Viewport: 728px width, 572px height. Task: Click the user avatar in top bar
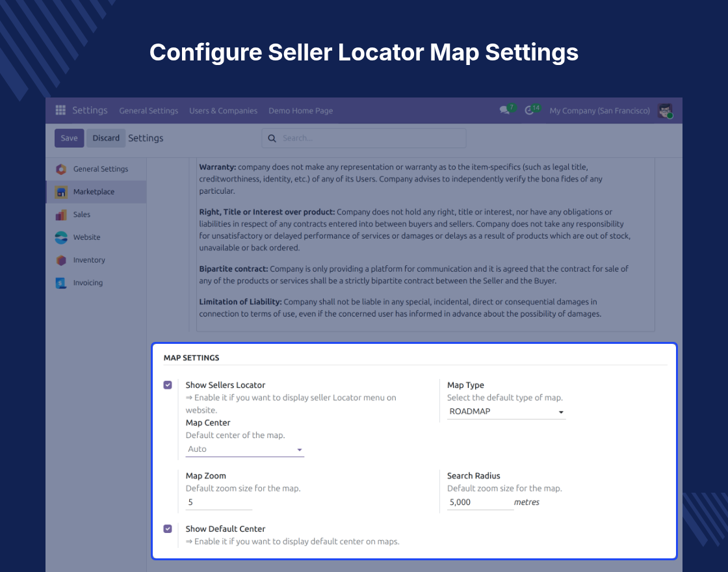point(666,110)
